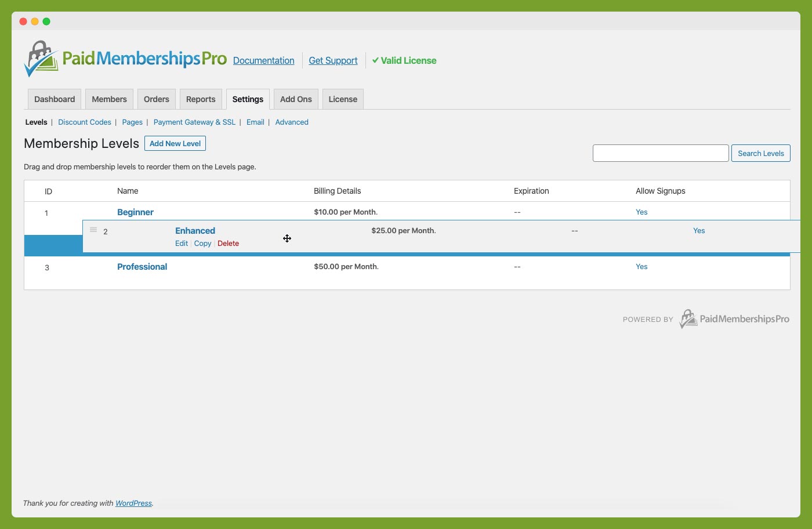Delete the Enhanced level
This screenshot has height=529, width=812.
click(x=228, y=244)
